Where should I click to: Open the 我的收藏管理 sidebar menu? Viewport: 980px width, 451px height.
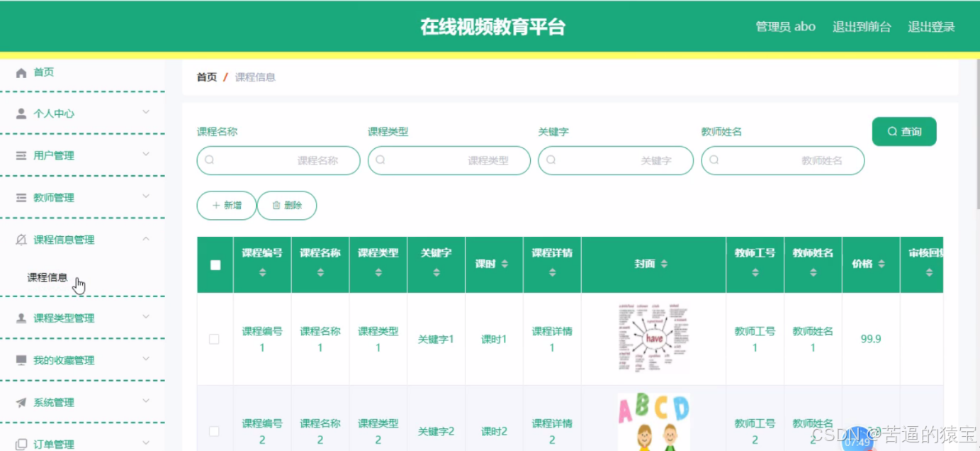click(82, 360)
